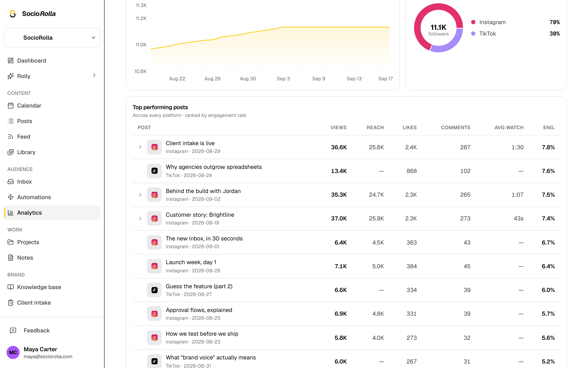The image size is (588, 368).
Task: Select Inbox in the sidebar
Action: tap(52, 182)
